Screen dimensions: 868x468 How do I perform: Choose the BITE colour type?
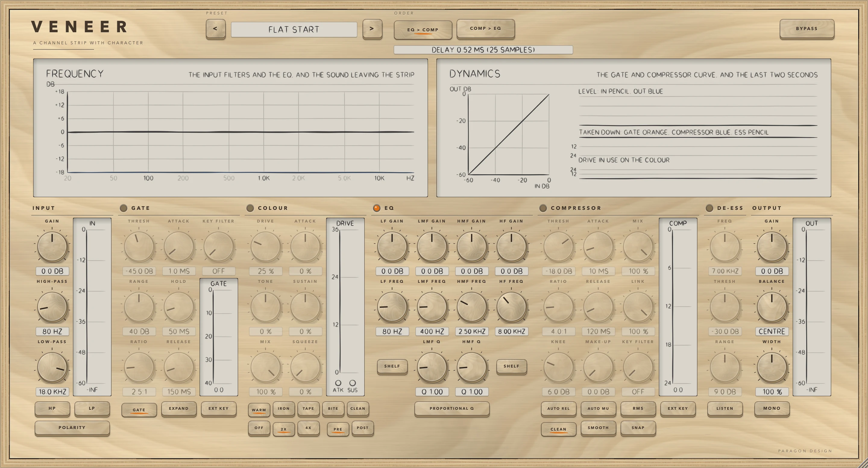click(x=333, y=408)
